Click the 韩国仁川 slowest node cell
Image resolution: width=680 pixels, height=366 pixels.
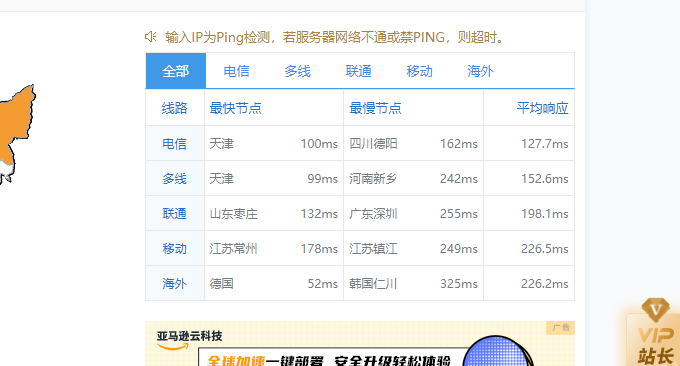click(373, 284)
